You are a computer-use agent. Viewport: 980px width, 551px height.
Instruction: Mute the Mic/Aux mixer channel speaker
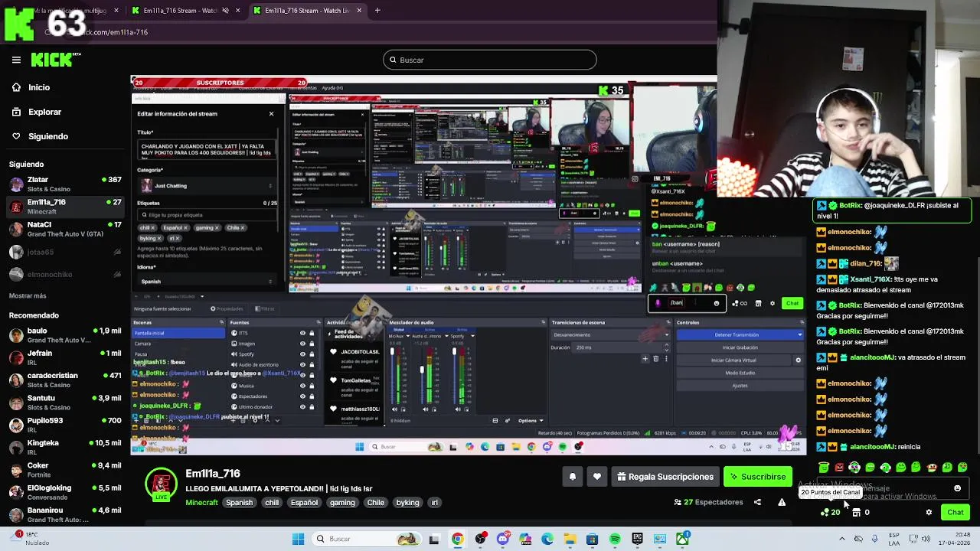click(396, 409)
